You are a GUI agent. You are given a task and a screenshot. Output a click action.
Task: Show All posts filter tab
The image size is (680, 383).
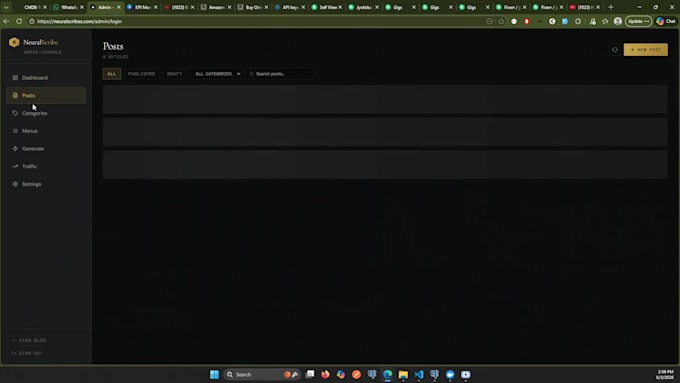coord(111,74)
